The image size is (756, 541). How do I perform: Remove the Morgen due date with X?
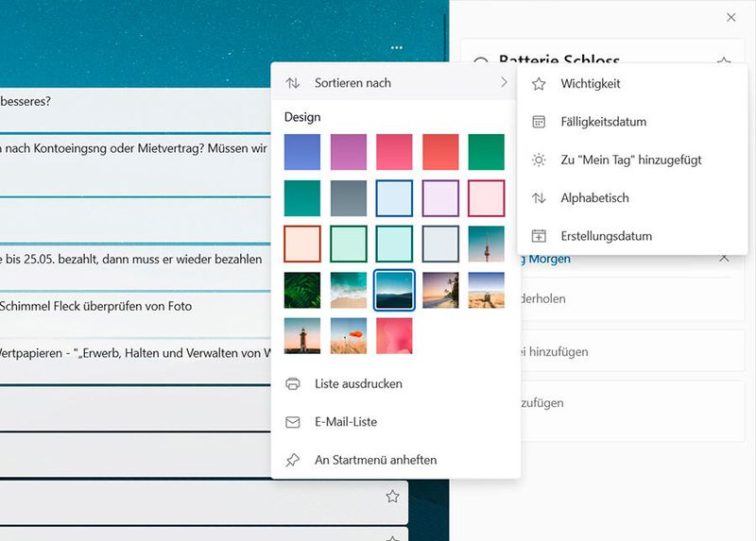point(724,258)
